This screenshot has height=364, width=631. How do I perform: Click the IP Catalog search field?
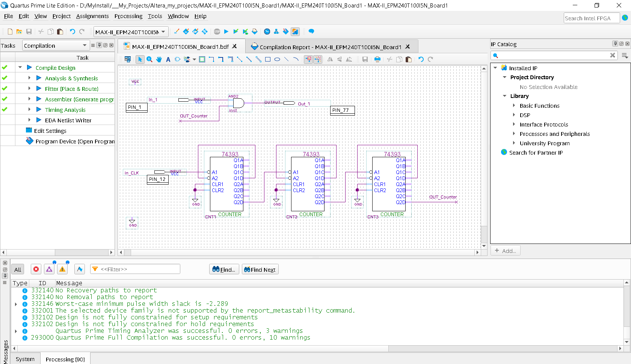click(554, 56)
